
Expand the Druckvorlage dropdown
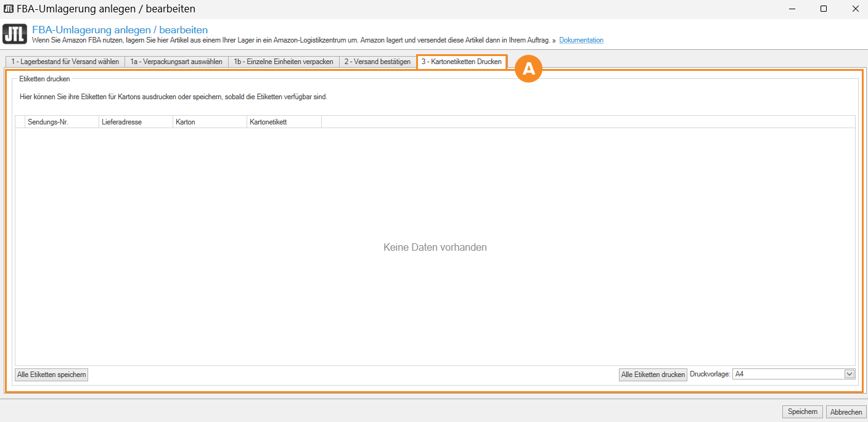[x=849, y=374]
